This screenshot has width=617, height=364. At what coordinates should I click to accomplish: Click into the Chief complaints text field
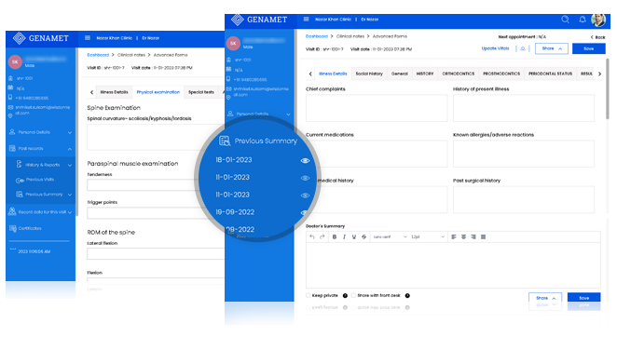[x=377, y=108]
